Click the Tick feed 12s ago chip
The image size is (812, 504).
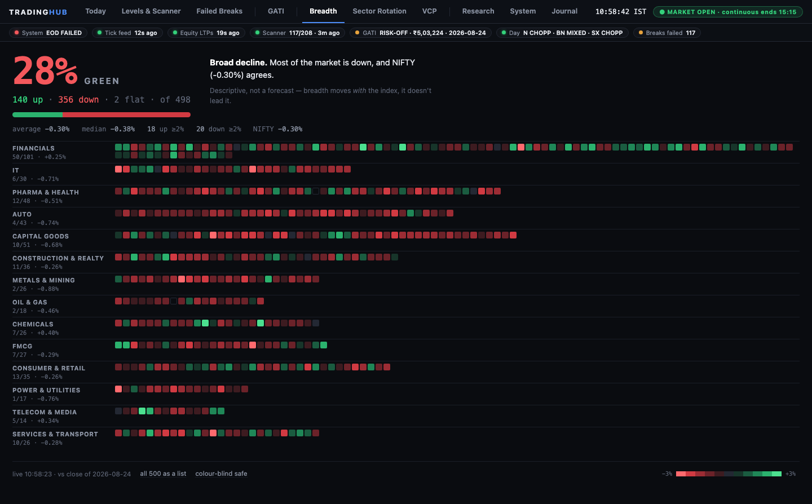[127, 33]
